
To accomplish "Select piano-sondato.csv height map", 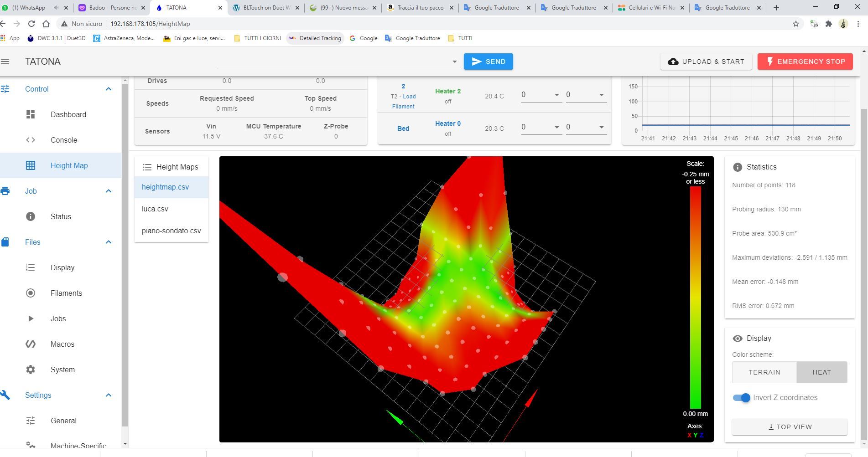I will [172, 231].
